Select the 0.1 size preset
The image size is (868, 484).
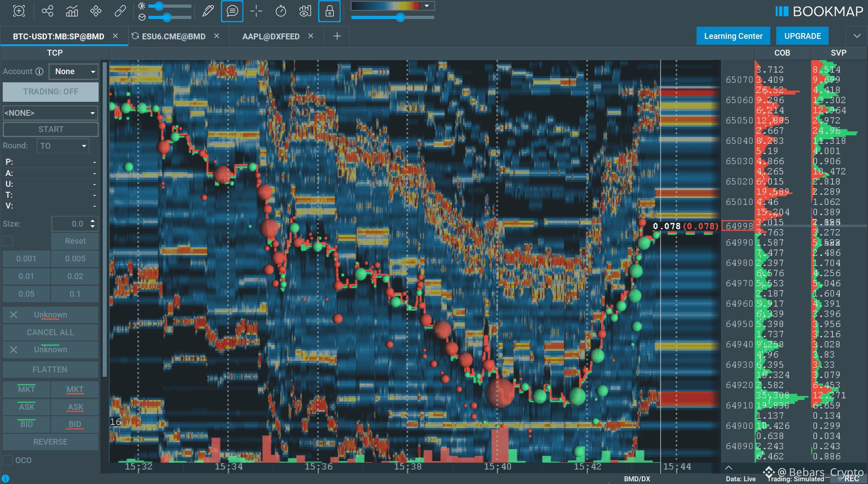75,294
